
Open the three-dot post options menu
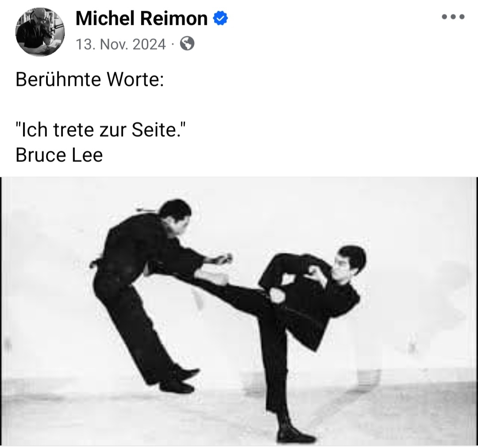click(453, 17)
